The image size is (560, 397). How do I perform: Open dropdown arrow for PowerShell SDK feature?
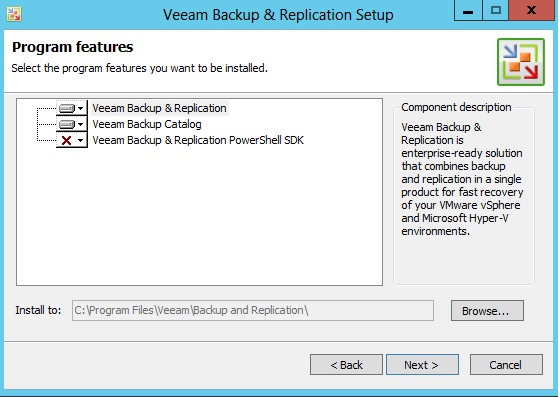pos(81,140)
